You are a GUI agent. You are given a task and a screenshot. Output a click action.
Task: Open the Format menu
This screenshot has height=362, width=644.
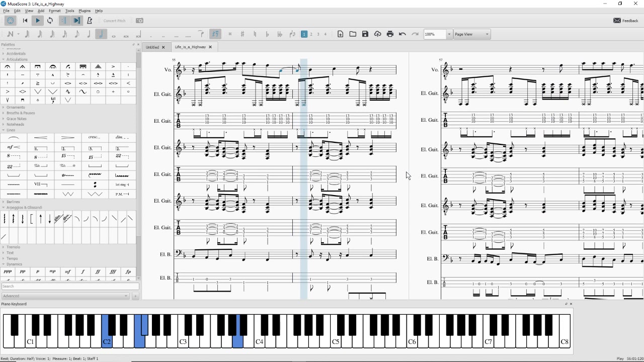55,11
